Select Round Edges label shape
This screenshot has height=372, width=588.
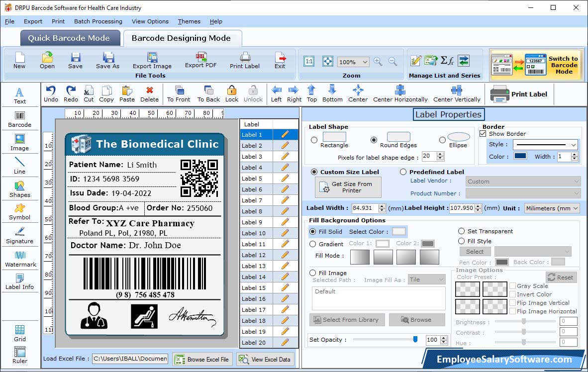pyautogui.click(x=374, y=140)
